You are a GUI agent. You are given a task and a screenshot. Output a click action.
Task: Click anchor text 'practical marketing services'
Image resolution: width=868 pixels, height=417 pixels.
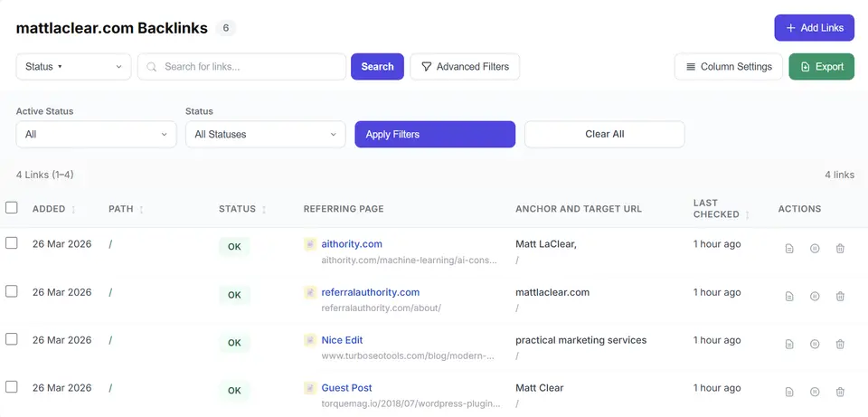pos(580,340)
